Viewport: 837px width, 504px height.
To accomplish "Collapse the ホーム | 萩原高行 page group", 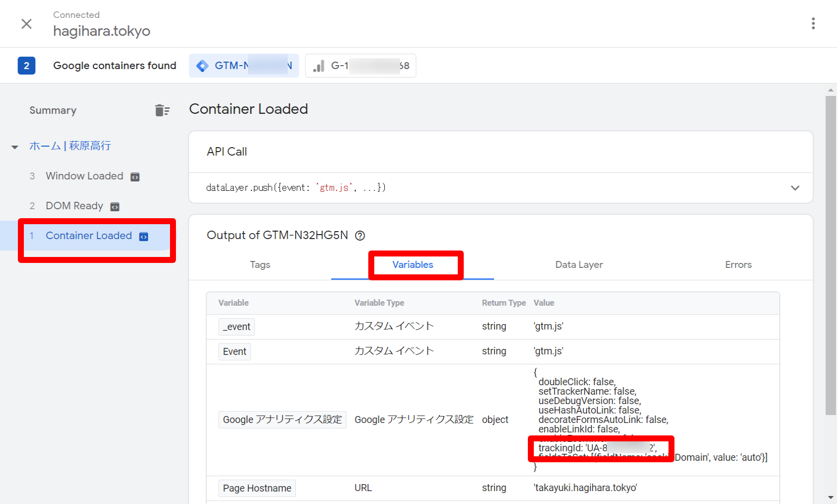I will tap(15, 147).
